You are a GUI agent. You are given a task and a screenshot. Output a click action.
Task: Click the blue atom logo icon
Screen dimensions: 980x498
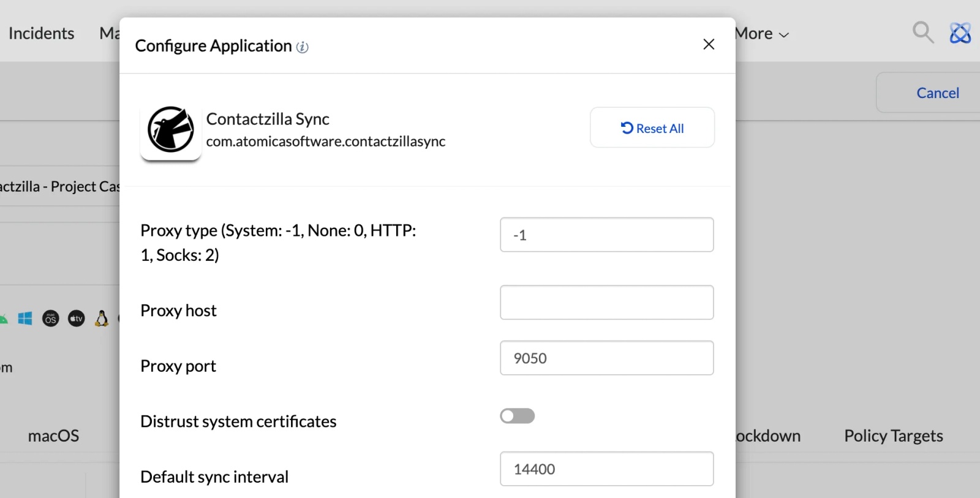960,32
